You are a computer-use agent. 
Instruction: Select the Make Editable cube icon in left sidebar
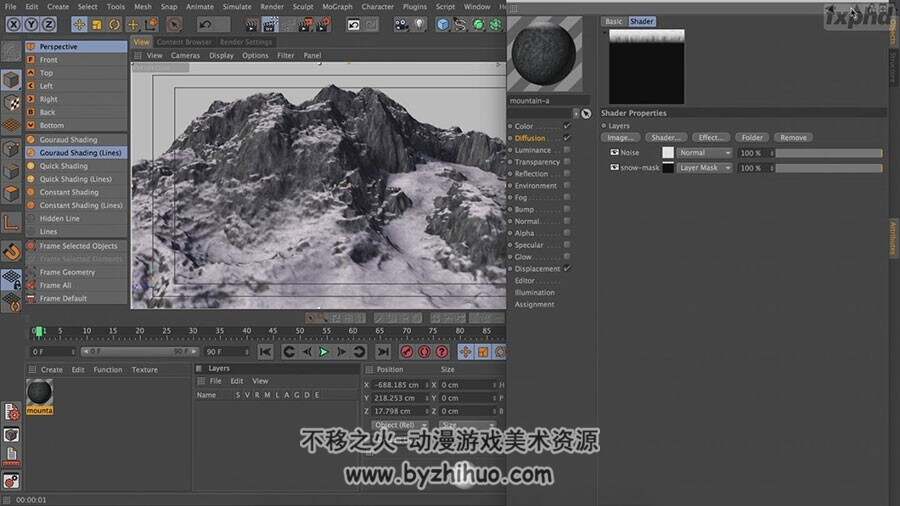pyautogui.click(x=11, y=79)
